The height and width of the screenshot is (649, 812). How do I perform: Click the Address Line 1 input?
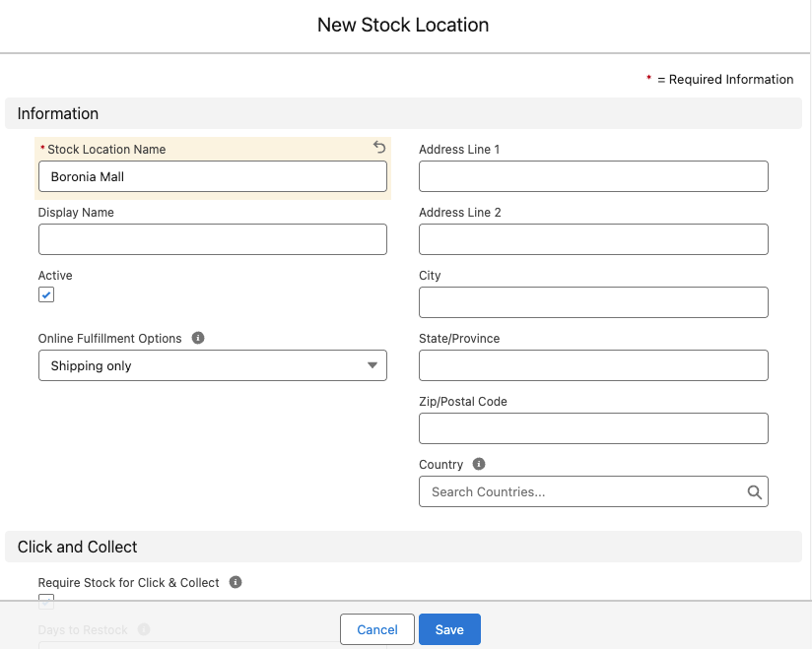593,176
